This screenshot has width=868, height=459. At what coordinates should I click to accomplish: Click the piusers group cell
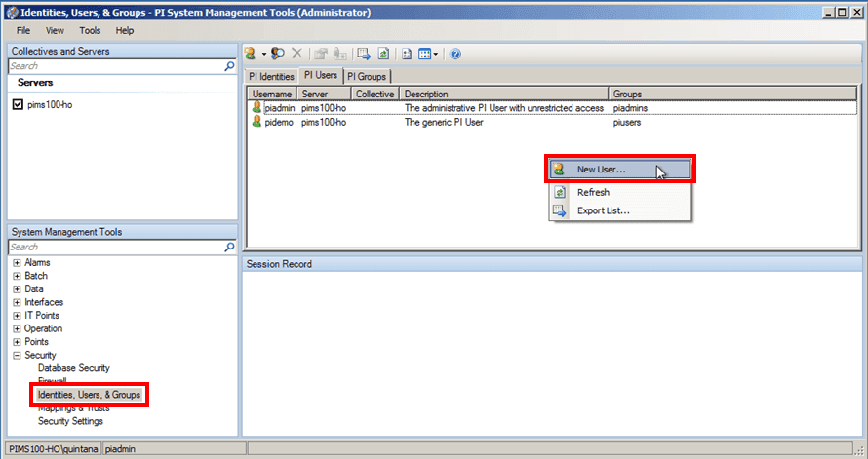click(x=627, y=122)
